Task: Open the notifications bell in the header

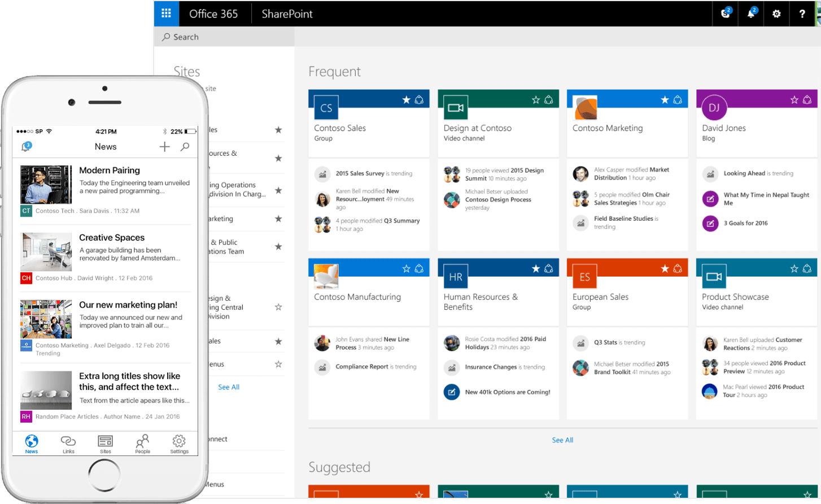Action: (751, 14)
